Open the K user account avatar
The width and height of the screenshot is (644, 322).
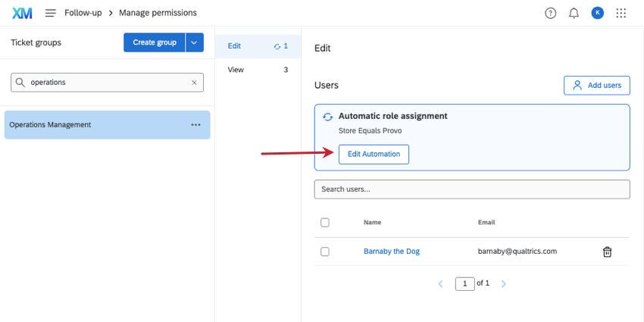[598, 13]
